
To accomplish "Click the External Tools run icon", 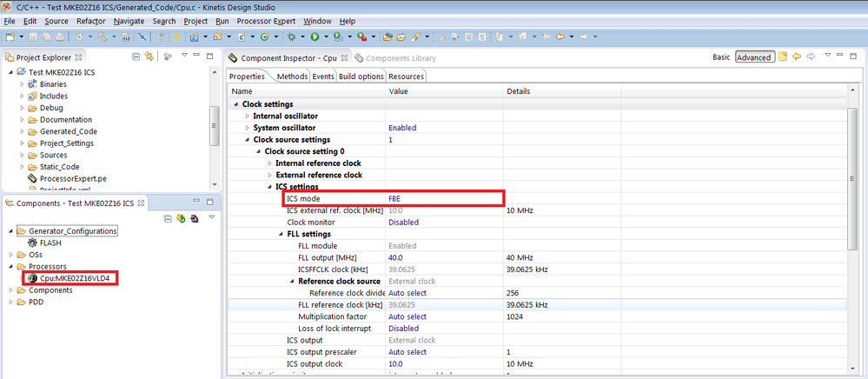I will tap(362, 37).
